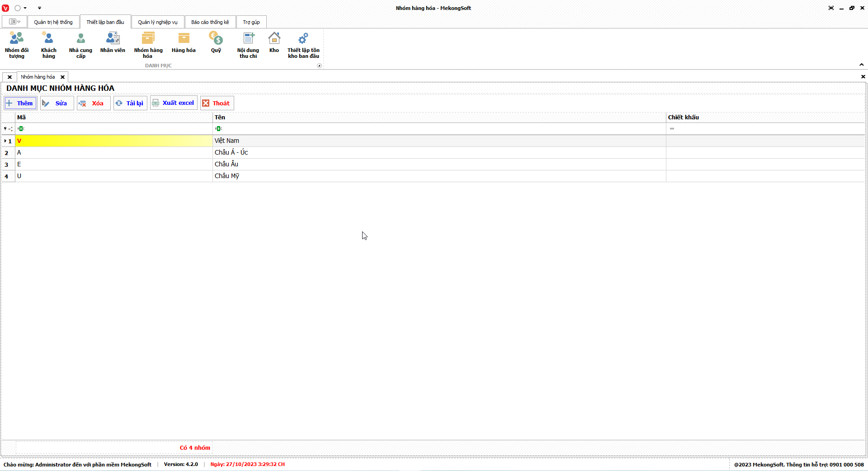868x471 pixels.
Task: Select the Châu Mỹ row
Action: [x=433, y=176]
